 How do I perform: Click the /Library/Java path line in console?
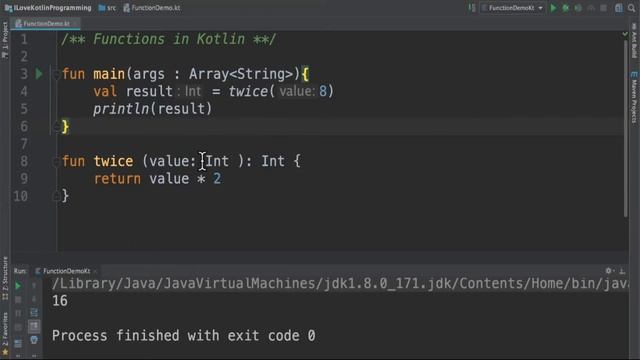[x=340, y=283]
